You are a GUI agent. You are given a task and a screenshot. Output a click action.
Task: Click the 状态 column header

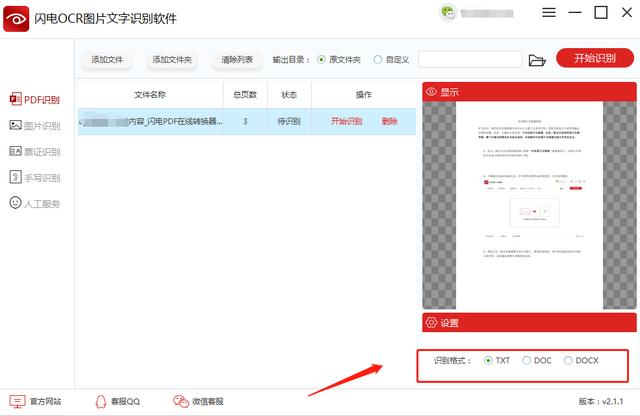pyautogui.click(x=289, y=95)
